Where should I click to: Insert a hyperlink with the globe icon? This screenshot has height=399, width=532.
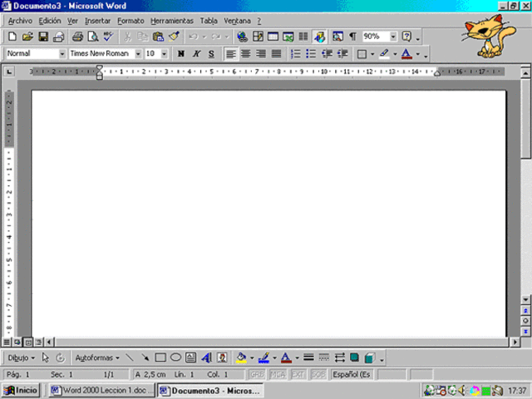coord(242,37)
